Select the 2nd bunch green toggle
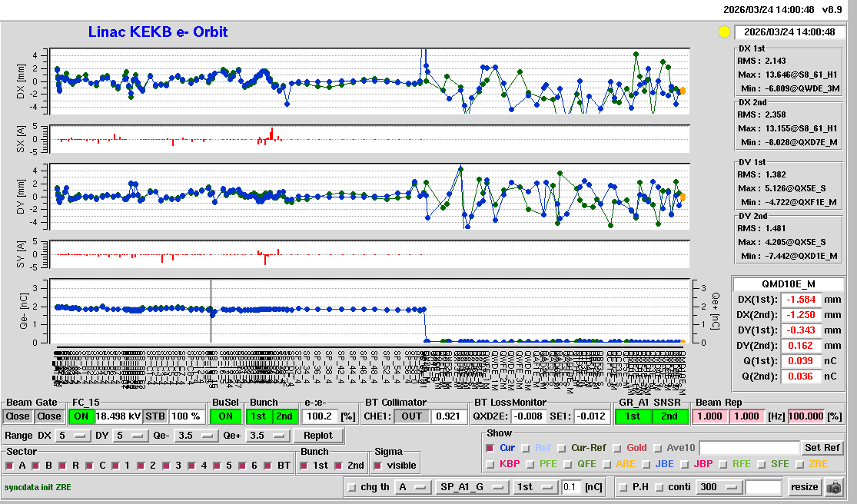 coord(284,416)
